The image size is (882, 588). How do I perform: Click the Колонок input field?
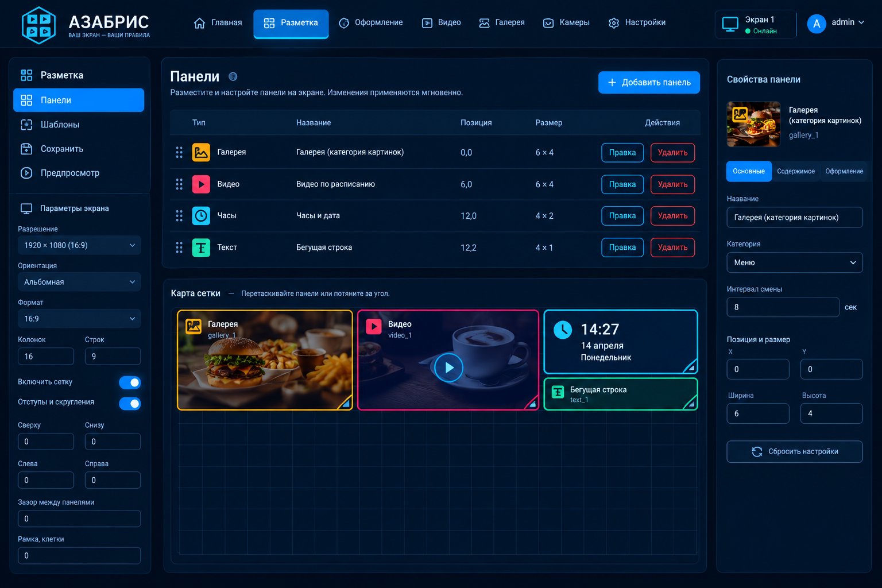point(46,357)
